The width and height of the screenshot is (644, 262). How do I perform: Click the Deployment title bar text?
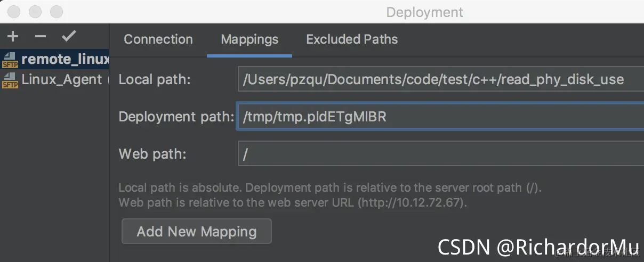tap(425, 12)
